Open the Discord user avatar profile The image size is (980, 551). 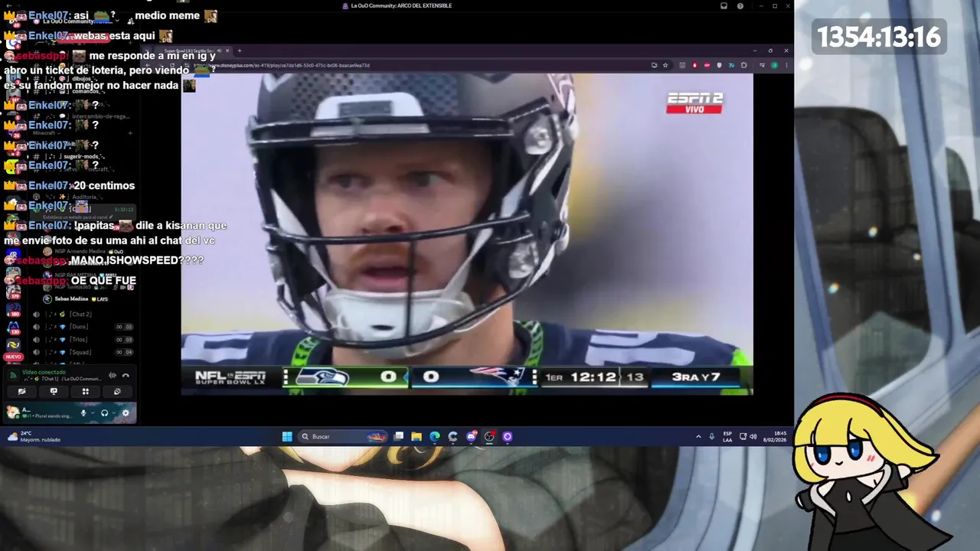(13, 413)
